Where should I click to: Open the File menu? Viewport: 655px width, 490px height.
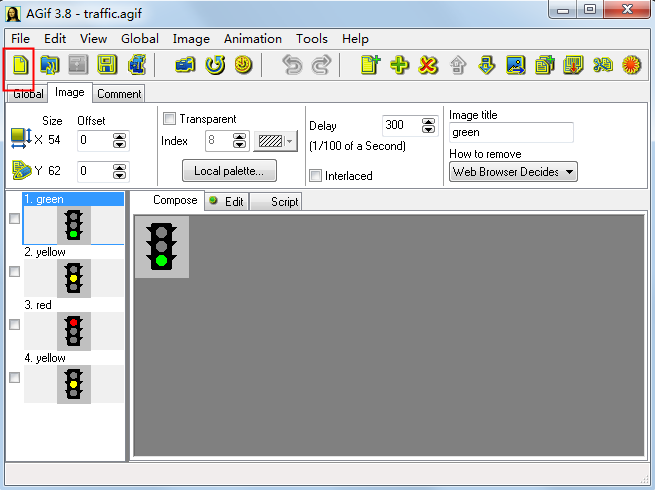(20, 39)
